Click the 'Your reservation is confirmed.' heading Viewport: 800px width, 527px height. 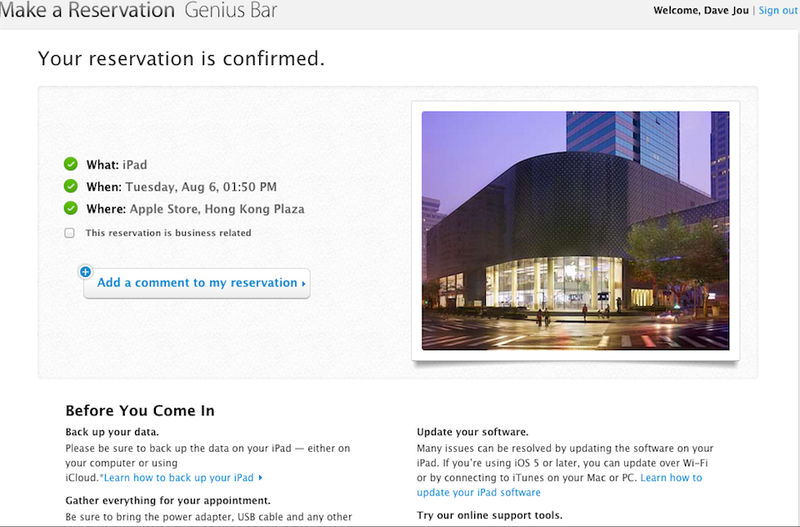[x=181, y=58]
